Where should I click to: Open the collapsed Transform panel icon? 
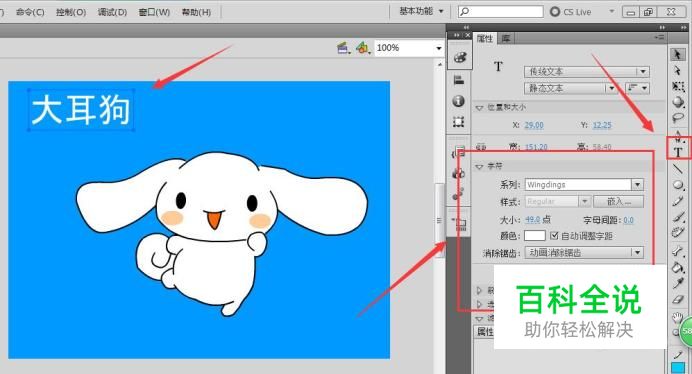point(459,121)
